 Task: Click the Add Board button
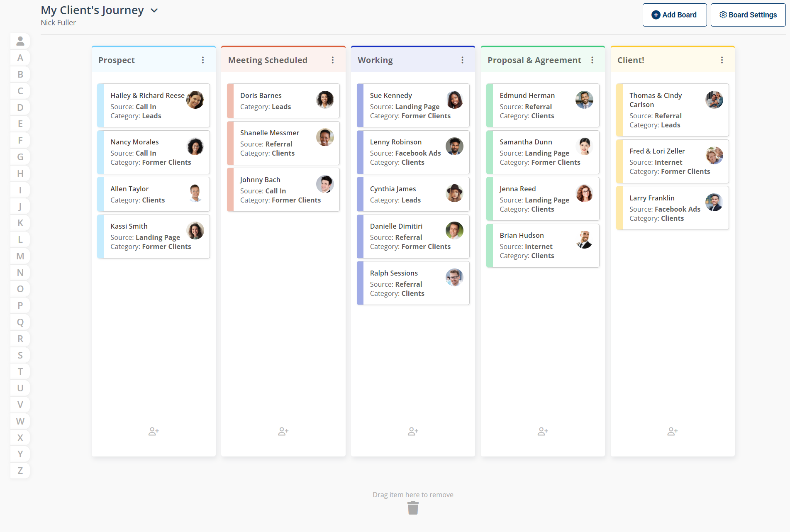click(x=675, y=15)
